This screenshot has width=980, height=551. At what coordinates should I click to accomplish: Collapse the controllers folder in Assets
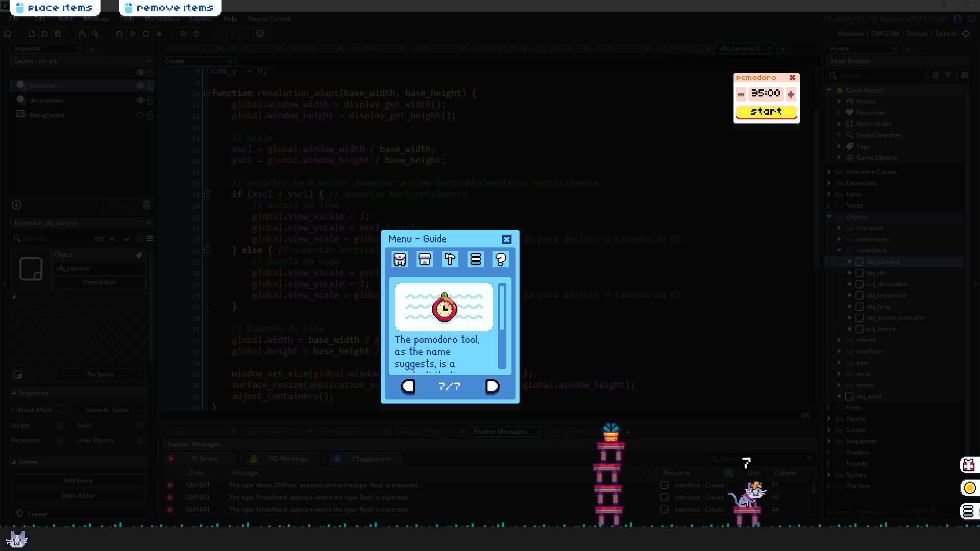[x=839, y=250]
